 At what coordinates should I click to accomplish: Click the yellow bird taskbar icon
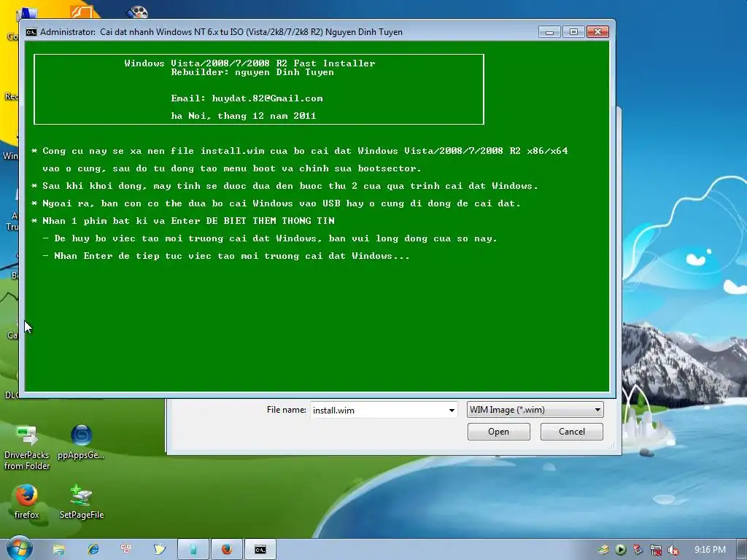point(160,550)
